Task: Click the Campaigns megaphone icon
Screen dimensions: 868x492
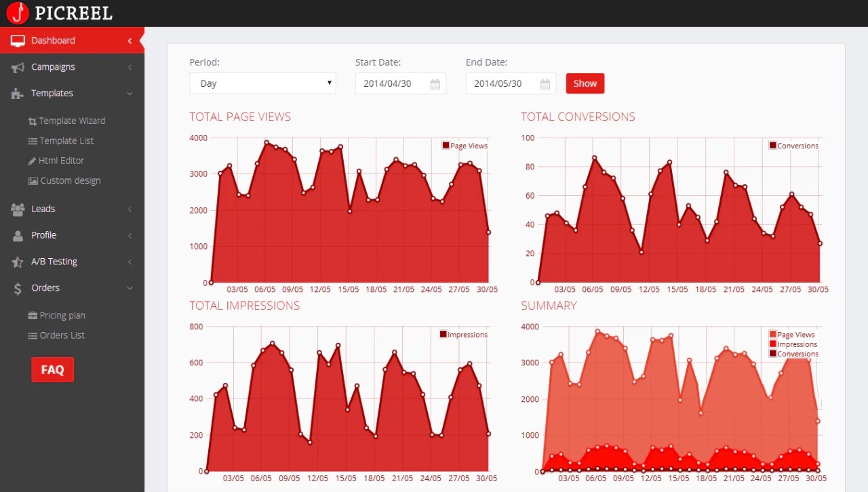Action: pos(18,67)
